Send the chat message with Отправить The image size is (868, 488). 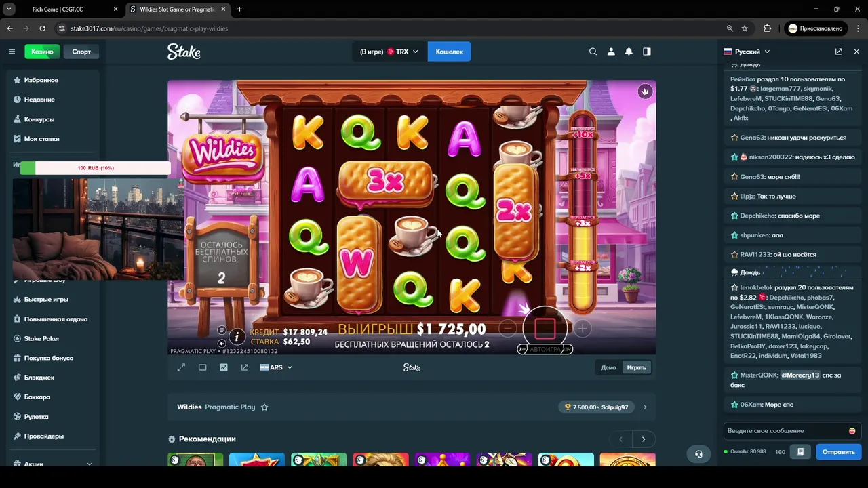[839, 452]
